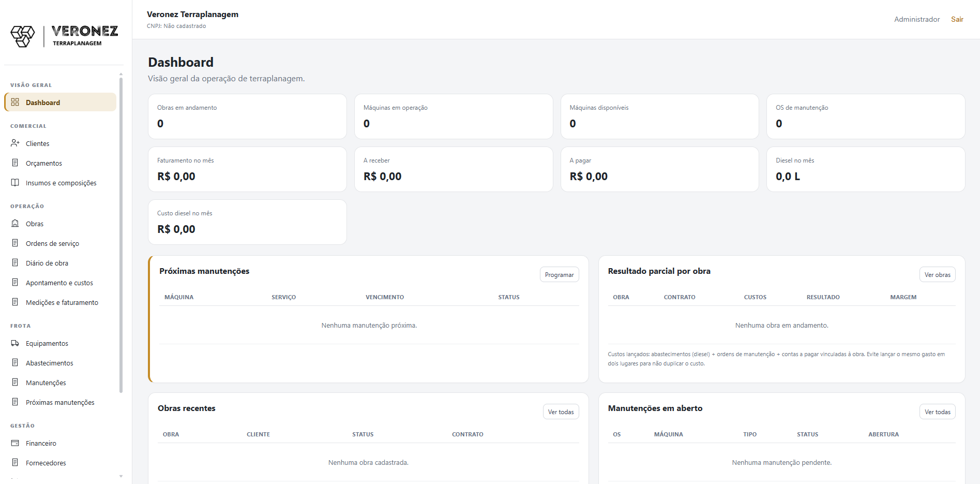This screenshot has width=980, height=484.
Task: Open Medições e faturamento page
Action: (61, 302)
